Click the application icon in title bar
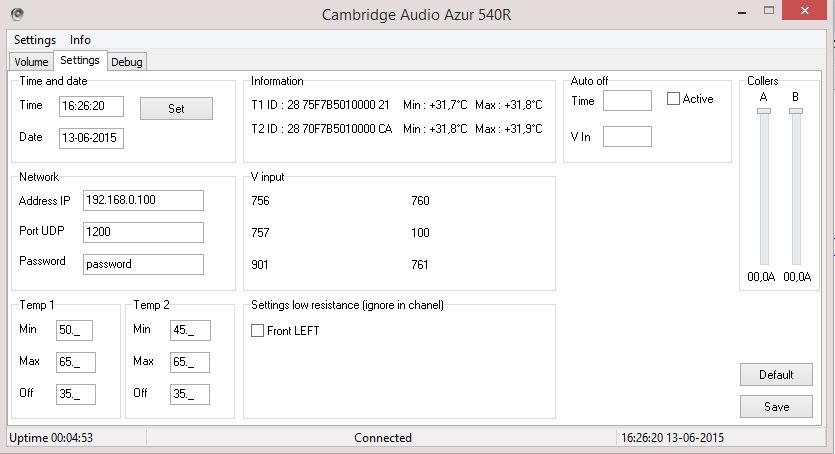This screenshot has width=835, height=454. pos(17,14)
